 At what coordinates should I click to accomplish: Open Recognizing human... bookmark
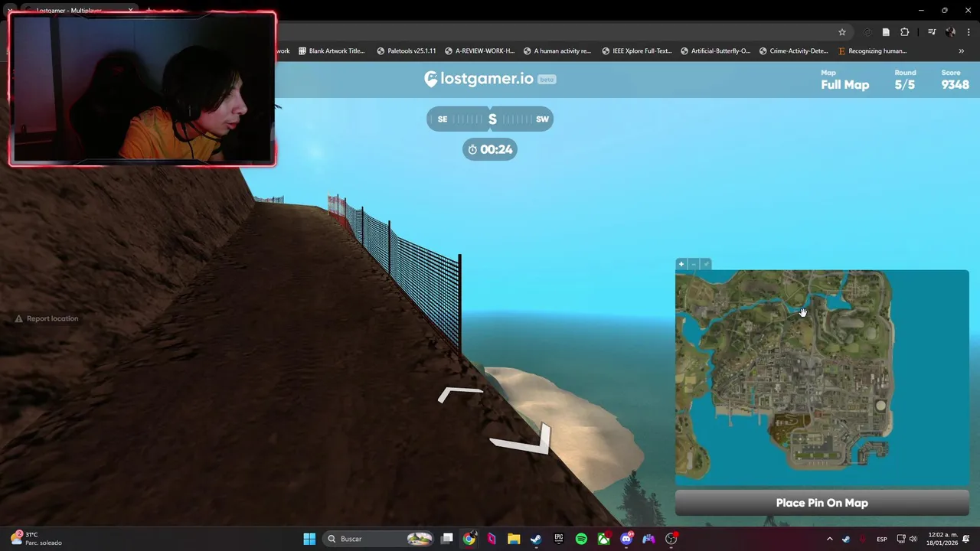point(872,51)
